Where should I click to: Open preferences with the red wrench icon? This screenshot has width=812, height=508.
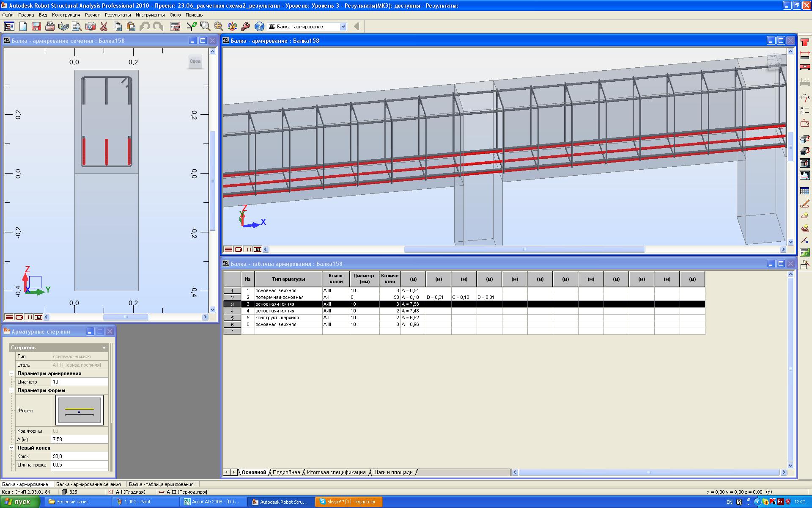[x=246, y=27]
